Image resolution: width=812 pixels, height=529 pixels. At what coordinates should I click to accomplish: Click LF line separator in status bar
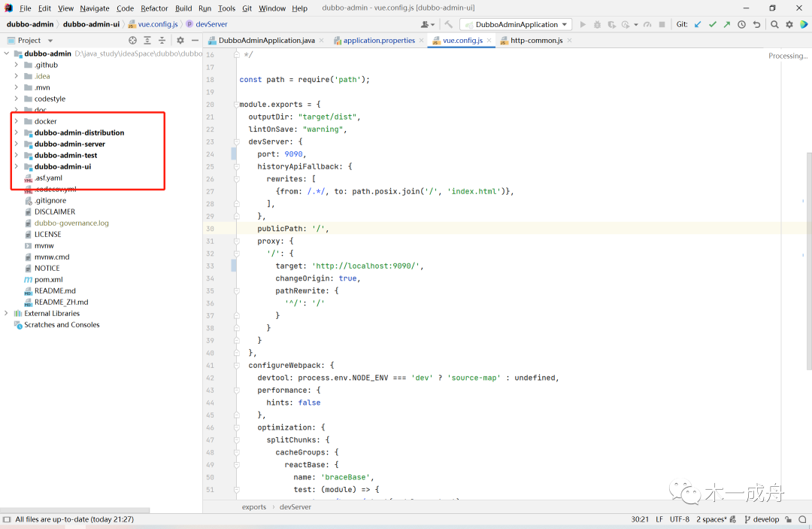pyautogui.click(x=659, y=519)
